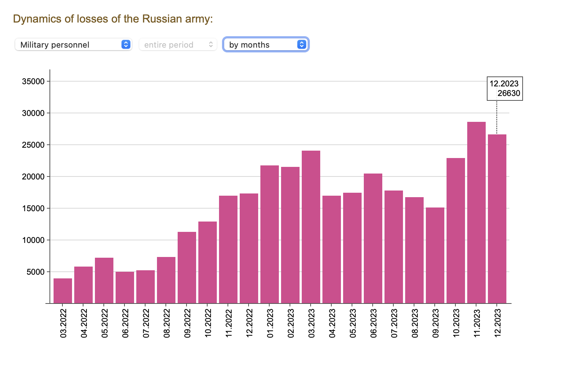588x367 pixels.
Task: Select the 06.2022 bar
Action: pos(125,288)
